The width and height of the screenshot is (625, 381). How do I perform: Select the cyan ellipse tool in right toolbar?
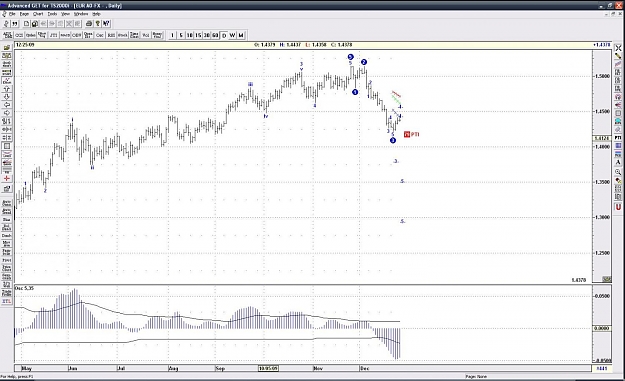618,121
